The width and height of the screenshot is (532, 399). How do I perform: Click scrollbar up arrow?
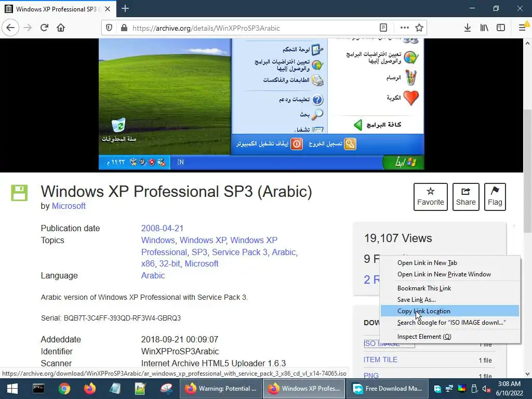coord(527,43)
